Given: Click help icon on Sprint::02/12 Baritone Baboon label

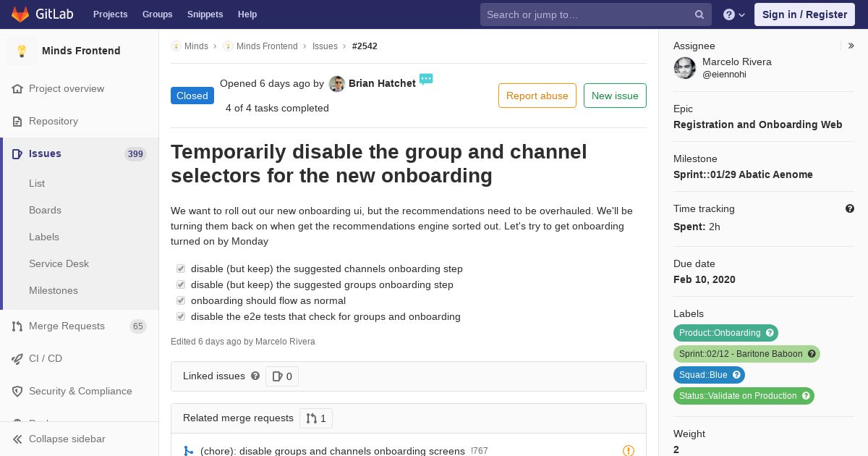Looking at the screenshot, I should pyautogui.click(x=812, y=354).
